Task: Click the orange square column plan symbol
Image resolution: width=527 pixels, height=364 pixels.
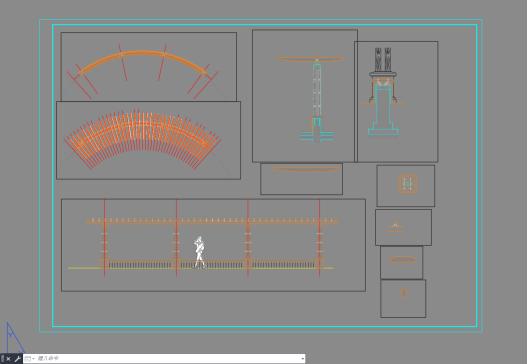Action: (407, 184)
